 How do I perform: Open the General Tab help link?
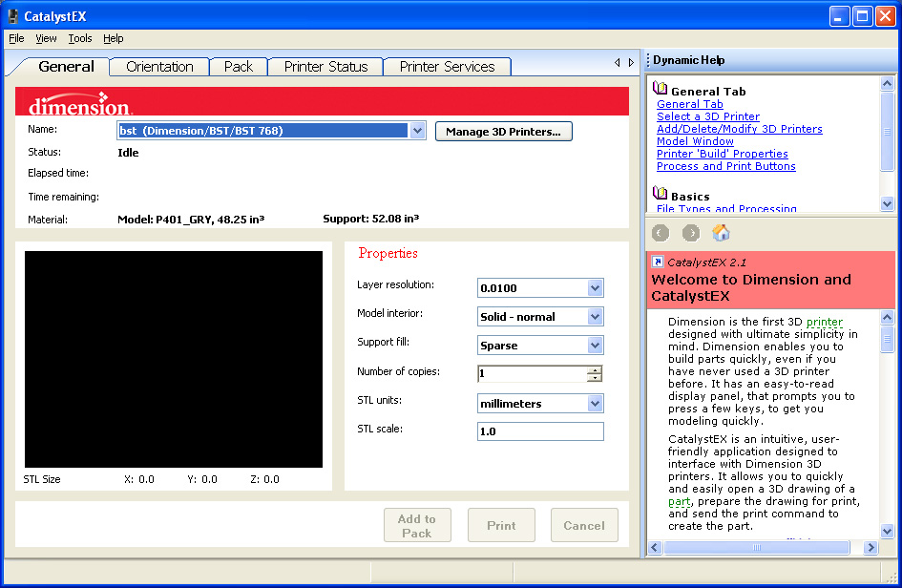[690, 104]
